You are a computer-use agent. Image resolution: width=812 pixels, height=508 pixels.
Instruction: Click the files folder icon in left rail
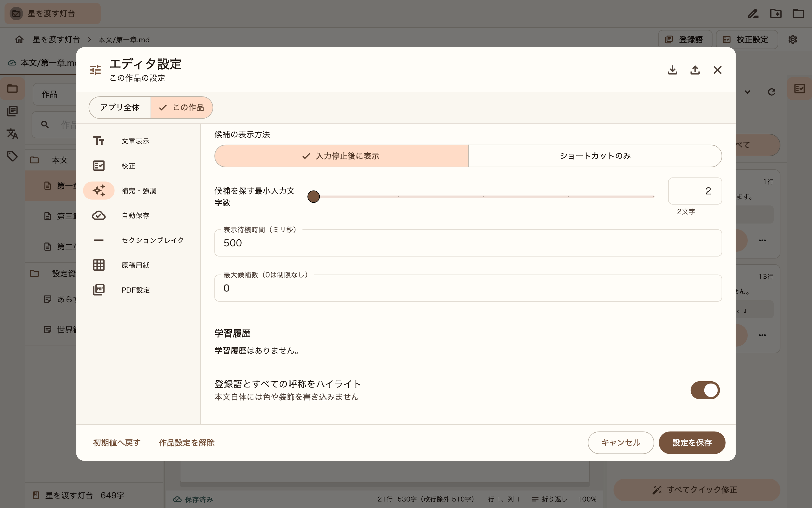pos(12,88)
